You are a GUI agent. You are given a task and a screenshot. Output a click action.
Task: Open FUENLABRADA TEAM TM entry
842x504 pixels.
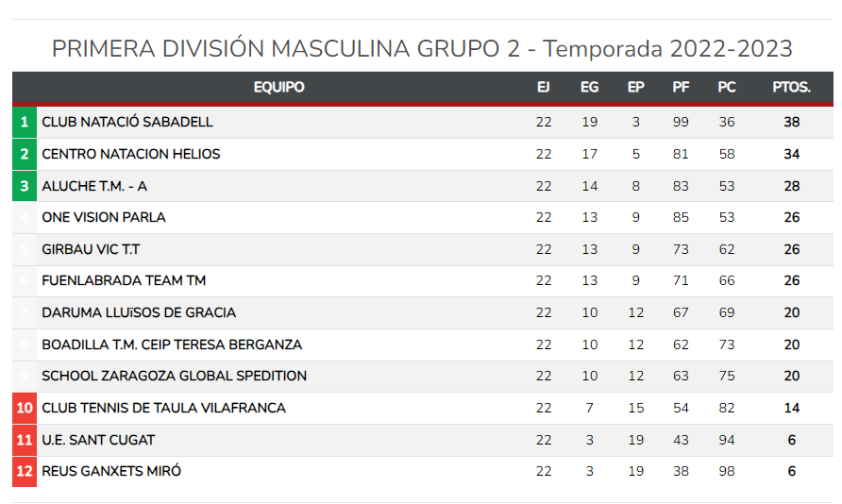point(124,280)
